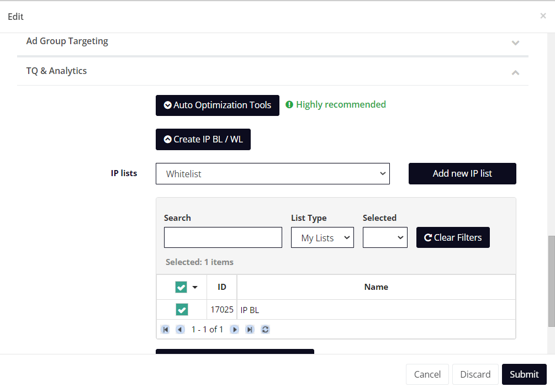
Task: Open the Whitelist IP lists dropdown
Action: click(x=273, y=174)
